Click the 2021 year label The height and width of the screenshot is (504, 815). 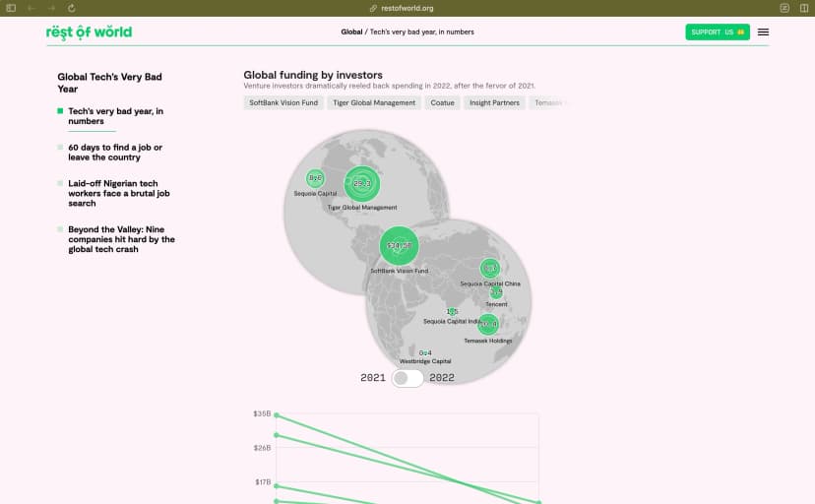[373, 378]
